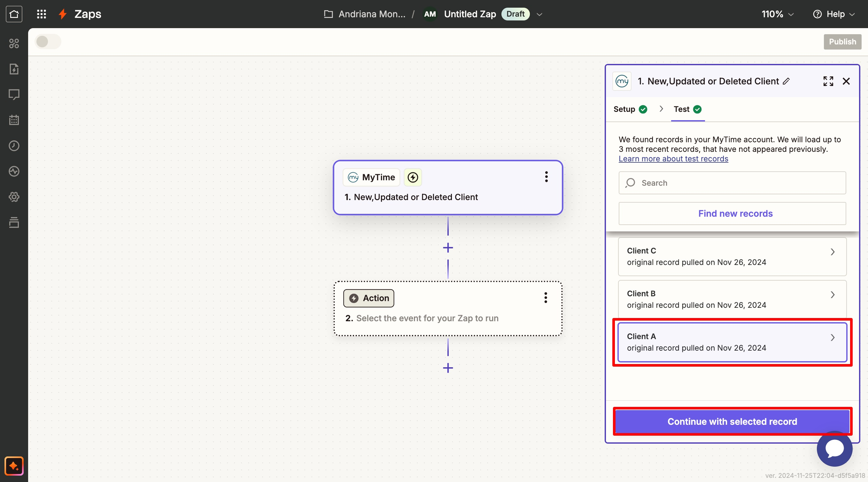Click the Search records input field

732,183
